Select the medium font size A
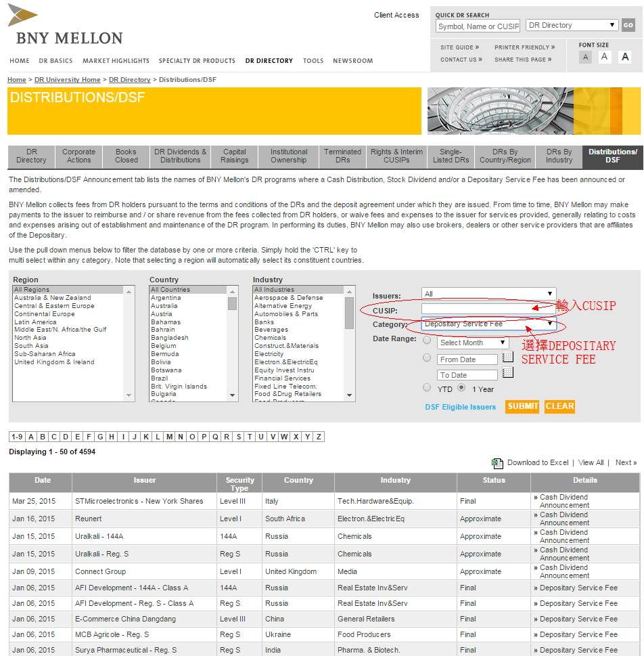 (x=604, y=57)
